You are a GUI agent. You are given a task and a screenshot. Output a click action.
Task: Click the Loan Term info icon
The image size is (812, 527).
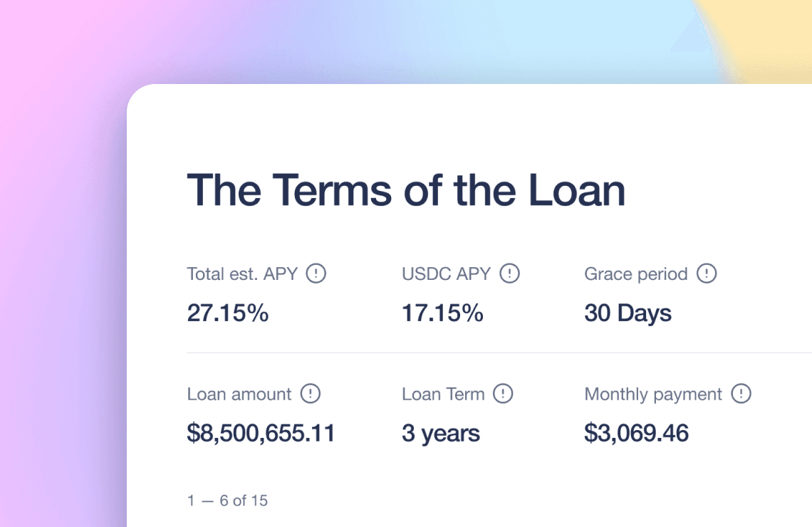coord(503,393)
